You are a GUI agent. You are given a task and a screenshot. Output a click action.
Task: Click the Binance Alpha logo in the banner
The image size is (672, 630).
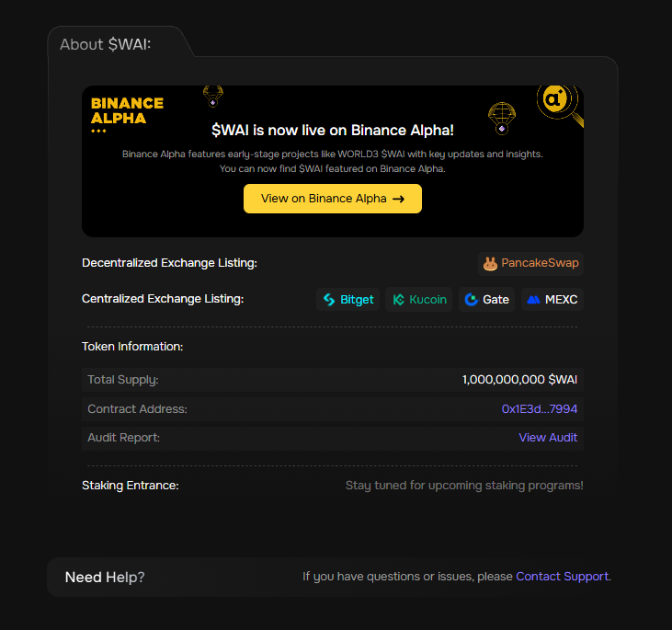tap(127, 111)
